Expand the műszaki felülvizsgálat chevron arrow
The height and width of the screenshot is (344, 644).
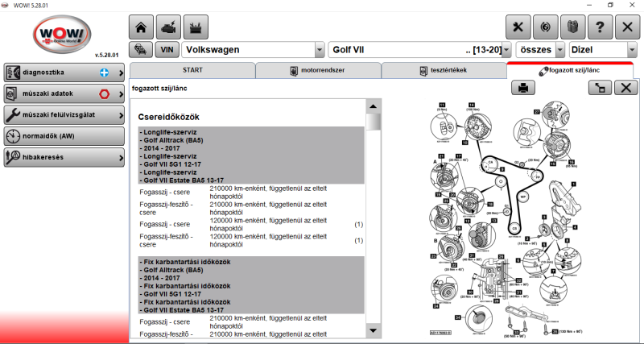point(122,115)
